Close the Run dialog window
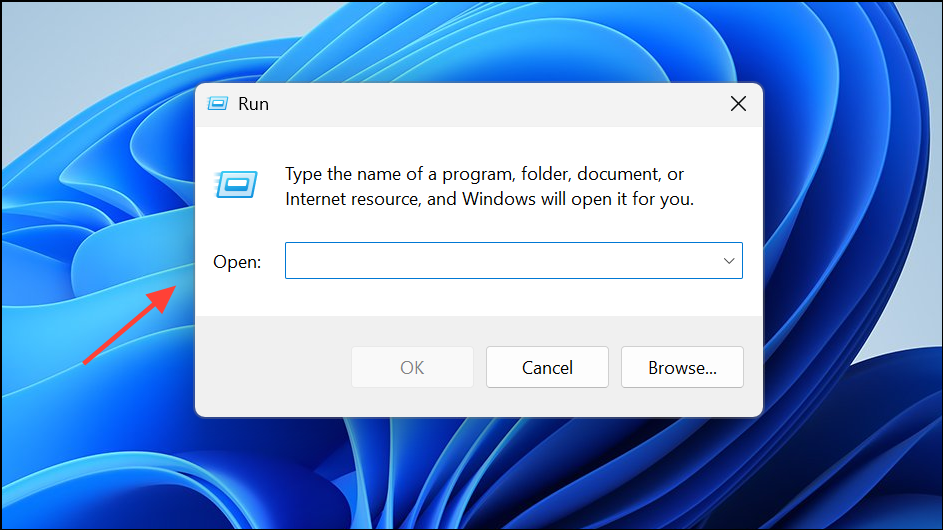The height and width of the screenshot is (530, 943). click(738, 104)
